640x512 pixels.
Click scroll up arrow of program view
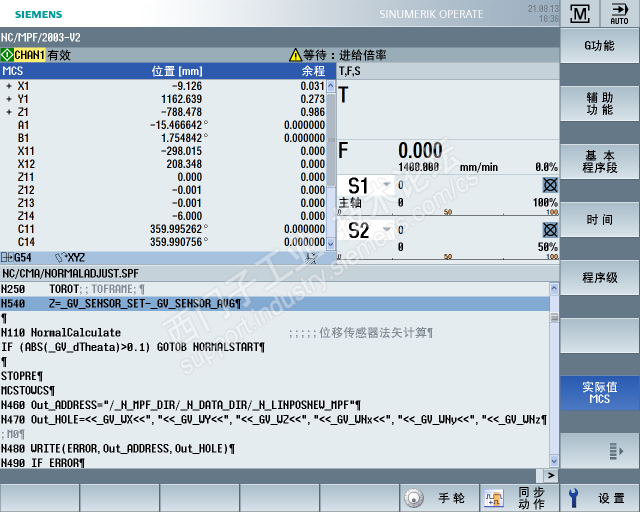pos(554,289)
